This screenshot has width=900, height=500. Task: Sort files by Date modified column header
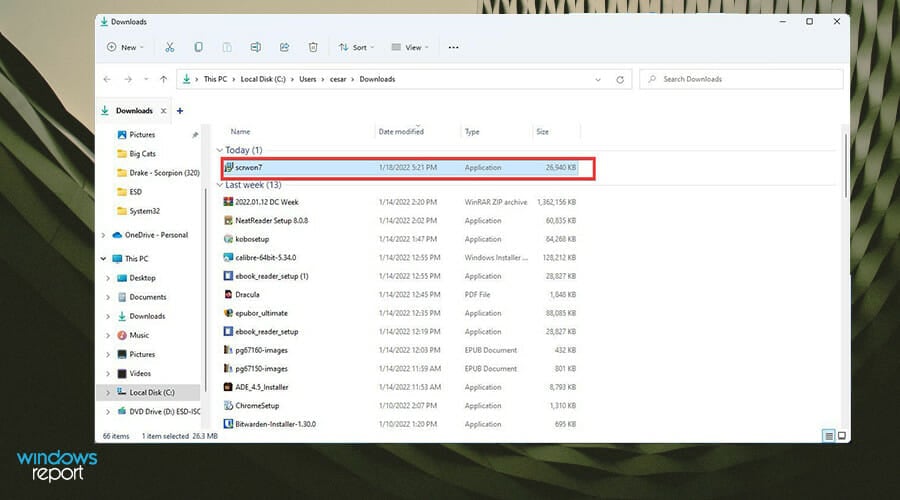(x=400, y=131)
